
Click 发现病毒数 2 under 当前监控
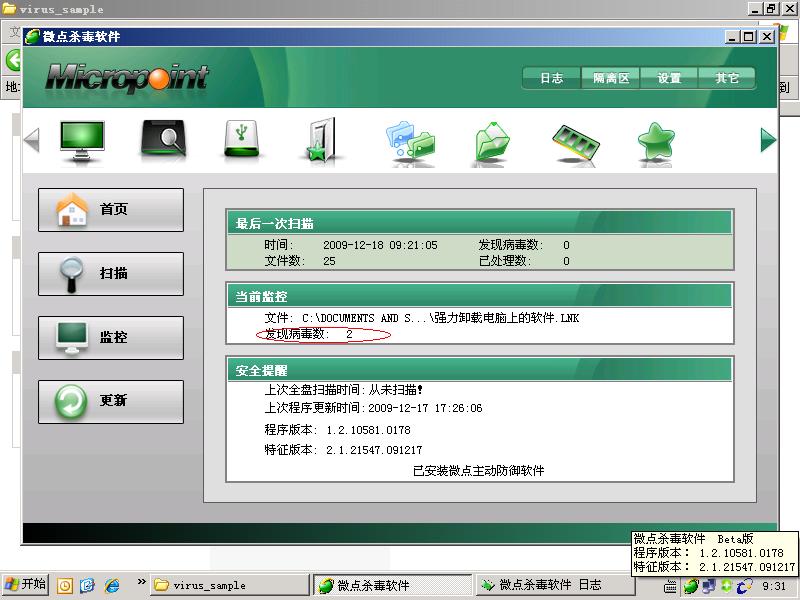coord(309,334)
